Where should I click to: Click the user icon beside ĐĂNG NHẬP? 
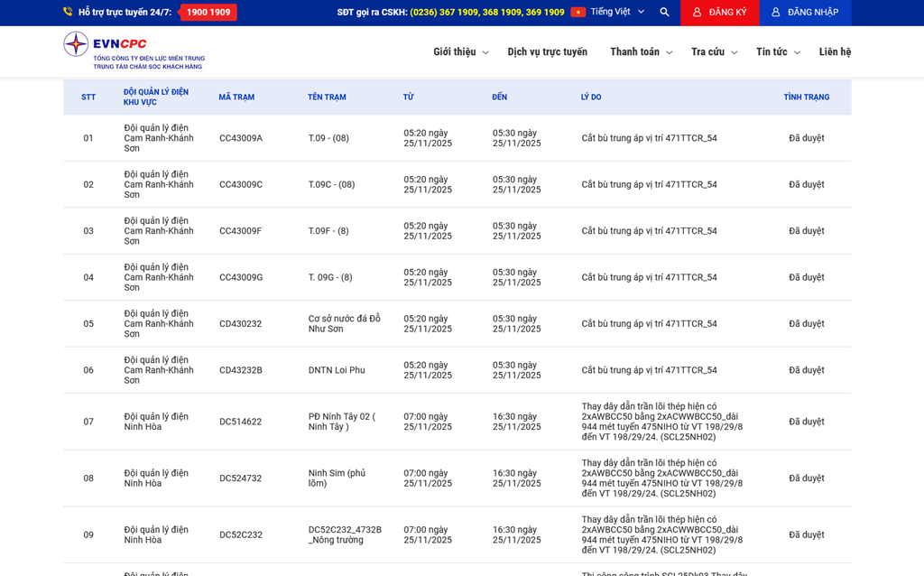click(775, 13)
